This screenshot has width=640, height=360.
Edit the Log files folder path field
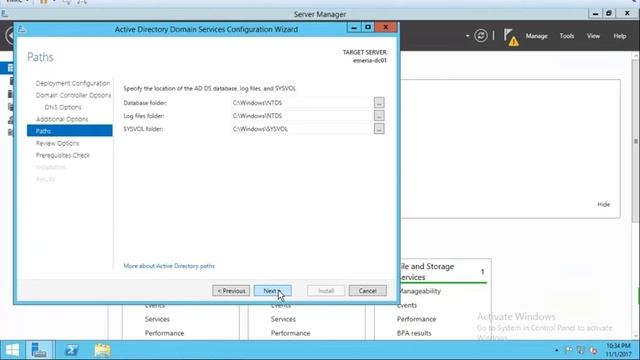[x=301, y=116]
